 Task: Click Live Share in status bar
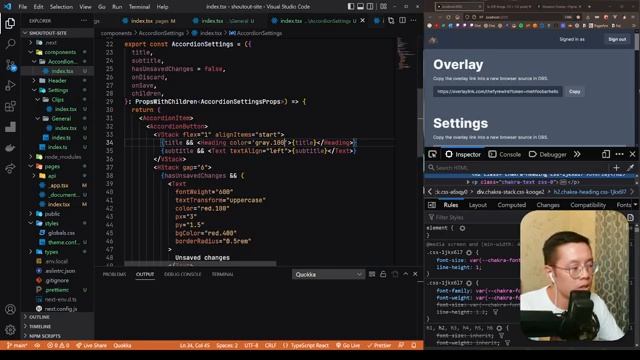coord(91,345)
